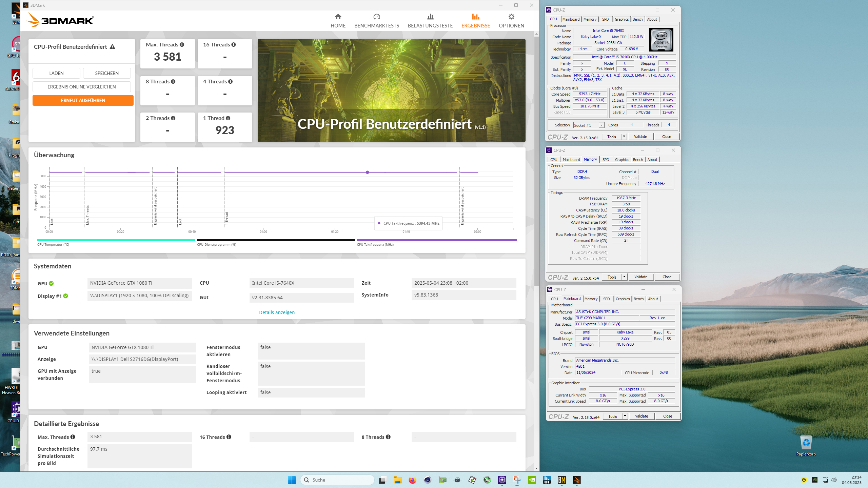The width and height of the screenshot is (868, 488).
Task: Click Tools button in top CPU-Z window
Action: [612, 137]
